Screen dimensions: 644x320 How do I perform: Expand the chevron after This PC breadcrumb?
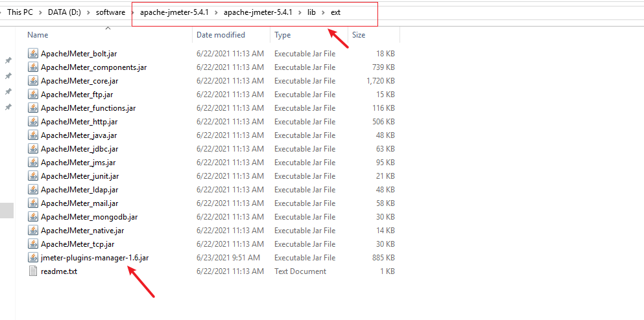tap(40, 12)
